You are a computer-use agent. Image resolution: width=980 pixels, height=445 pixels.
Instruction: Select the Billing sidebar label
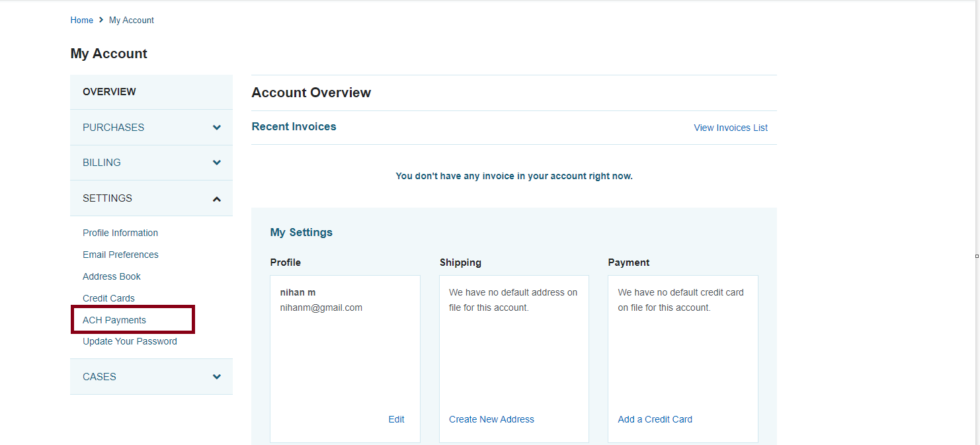point(101,163)
